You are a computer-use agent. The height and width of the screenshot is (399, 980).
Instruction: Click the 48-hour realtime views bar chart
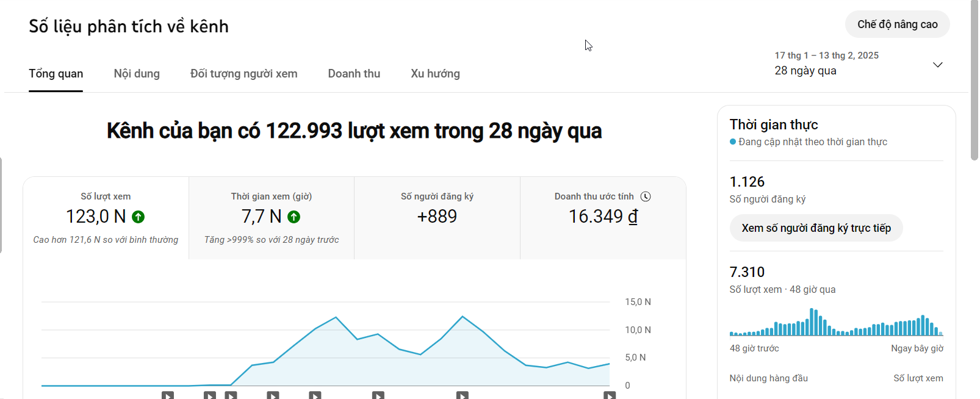[836, 323]
